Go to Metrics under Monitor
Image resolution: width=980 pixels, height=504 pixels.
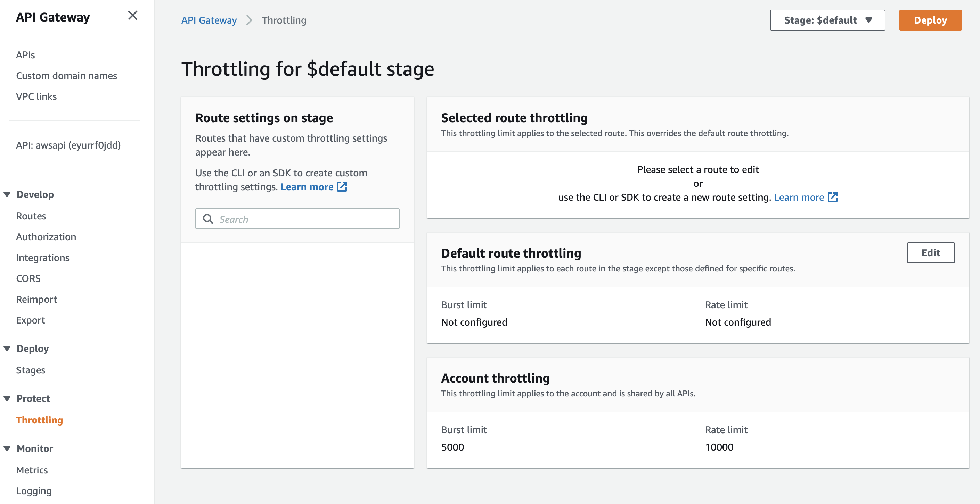[x=32, y=470]
